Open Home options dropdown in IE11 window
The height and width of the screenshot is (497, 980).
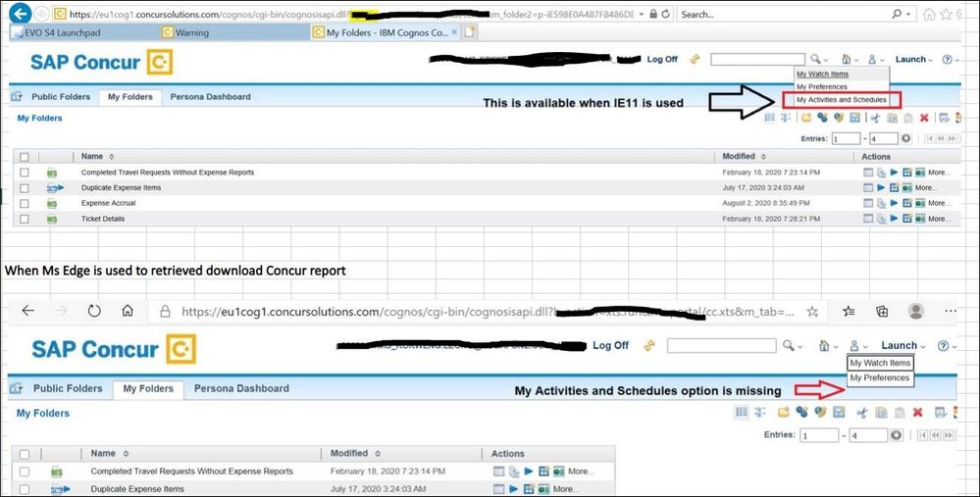(x=850, y=60)
